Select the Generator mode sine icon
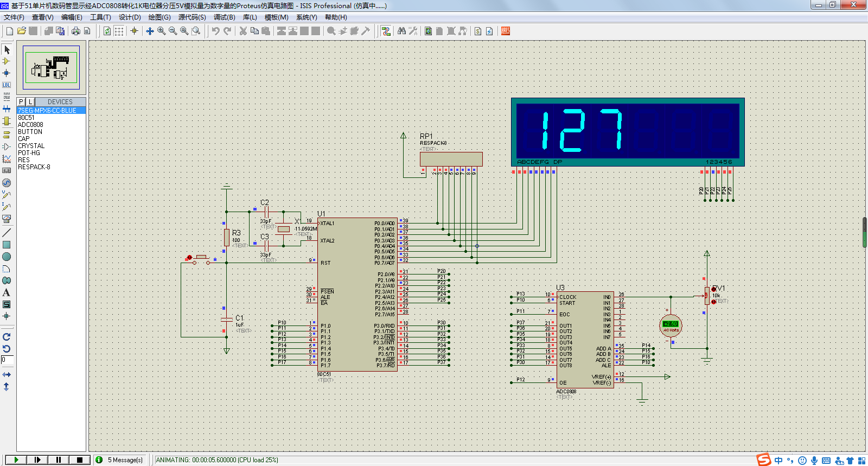The width and height of the screenshot is (868, 466). [x=7, y=183]
